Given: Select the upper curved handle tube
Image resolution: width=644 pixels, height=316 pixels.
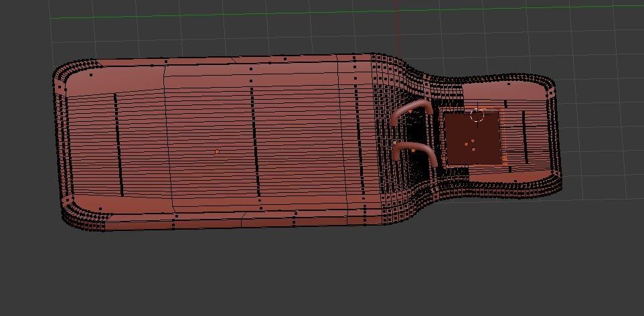Looking at the screenshot, I should (411, 111).
